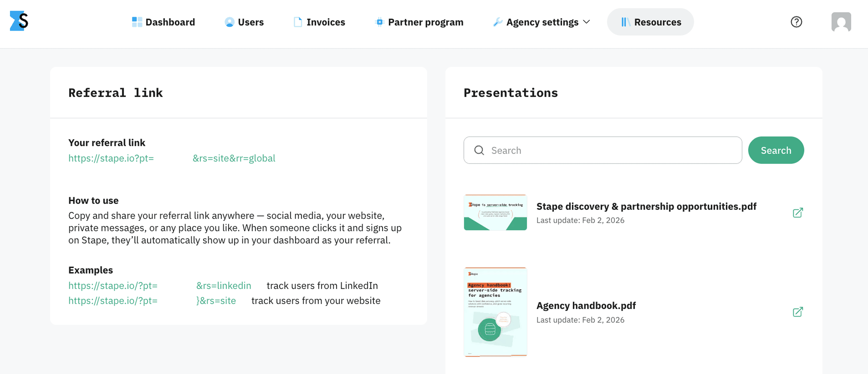Open Stape discovery PDF via external link icon

[x=798, y=213]
